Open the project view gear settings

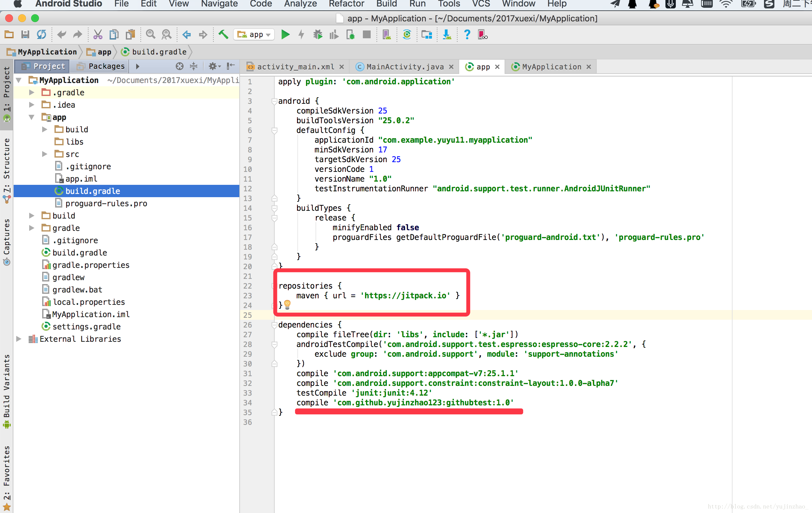[214, 66]
